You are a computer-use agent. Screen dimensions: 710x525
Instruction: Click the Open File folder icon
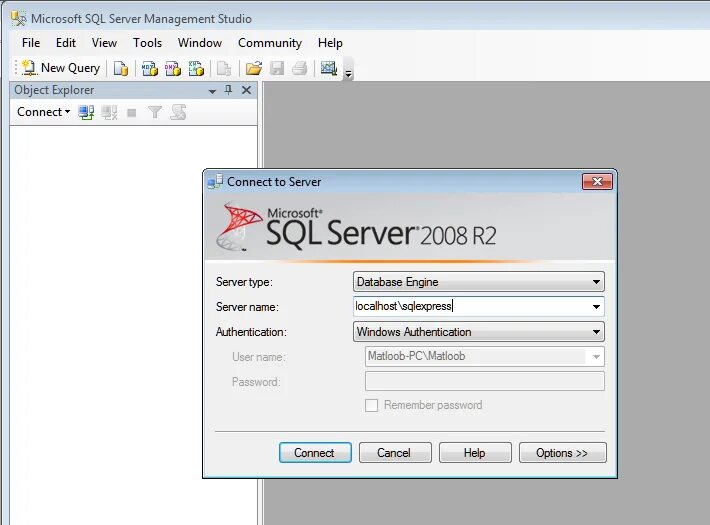click(254, 68)
